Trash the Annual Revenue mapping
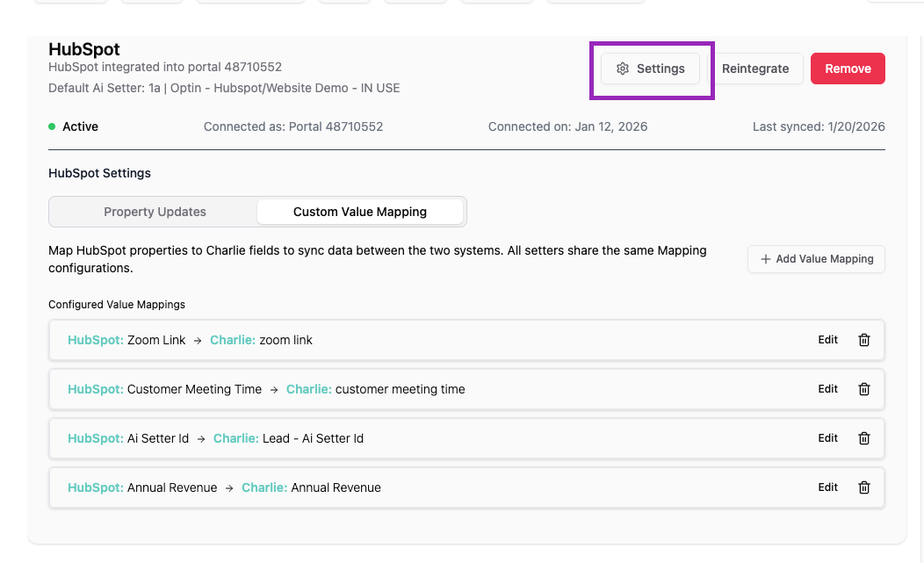 (864, 487)
